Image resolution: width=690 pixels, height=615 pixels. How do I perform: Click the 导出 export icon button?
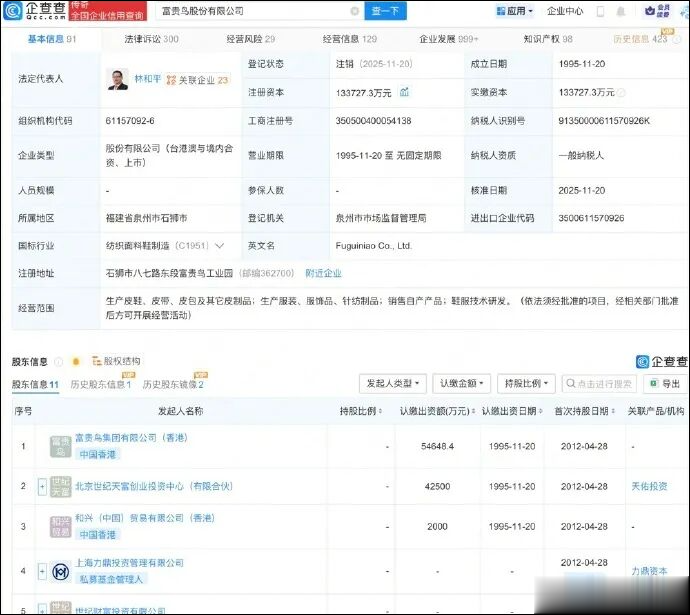tap(663, 383)
